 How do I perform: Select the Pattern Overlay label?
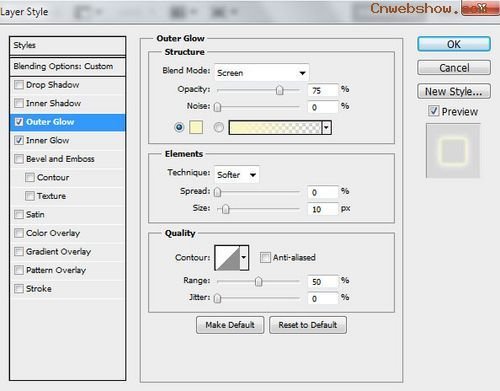56,270
